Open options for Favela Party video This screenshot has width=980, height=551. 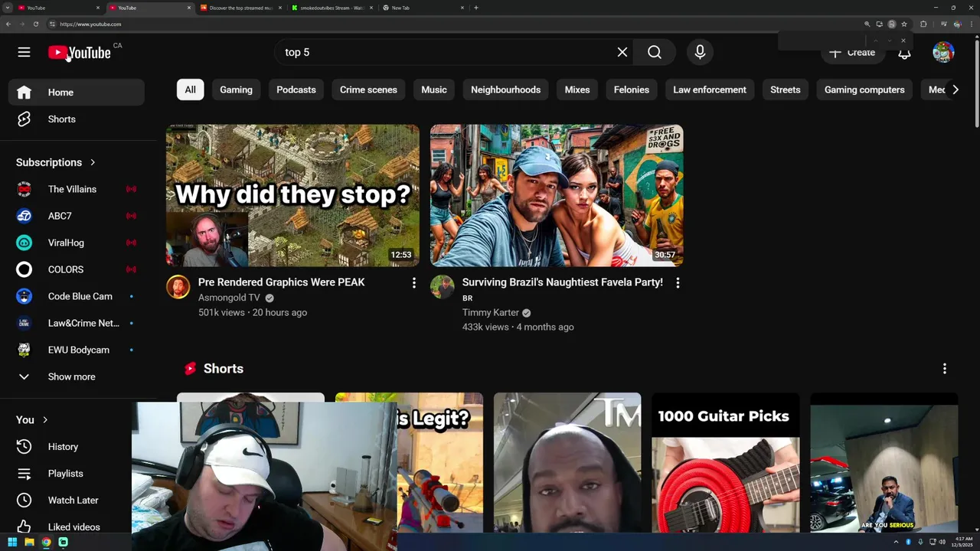tap(678, 283)
